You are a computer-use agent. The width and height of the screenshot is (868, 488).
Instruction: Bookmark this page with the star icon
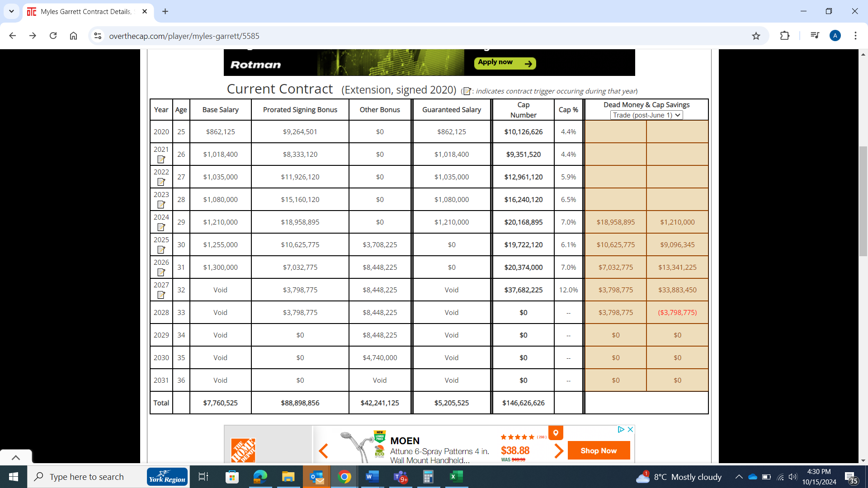tap(756, 36)
